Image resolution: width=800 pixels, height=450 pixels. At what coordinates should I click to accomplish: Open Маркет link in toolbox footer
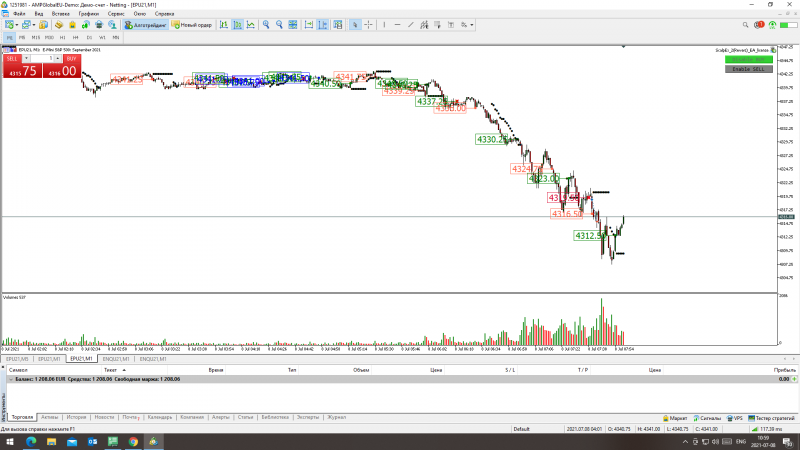[674, 418]
